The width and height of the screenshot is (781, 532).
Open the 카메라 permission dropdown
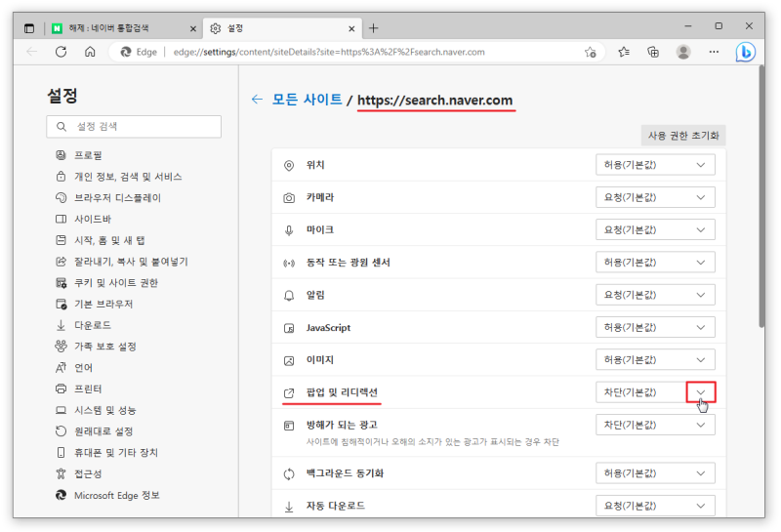tap(655, 197)
